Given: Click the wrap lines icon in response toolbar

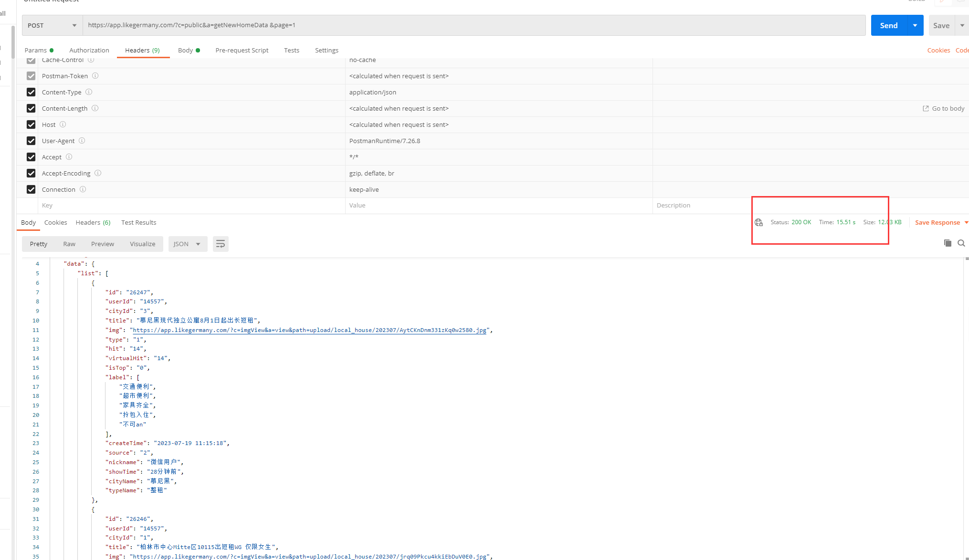Looking at the screenshot, I should coord(221,244).
